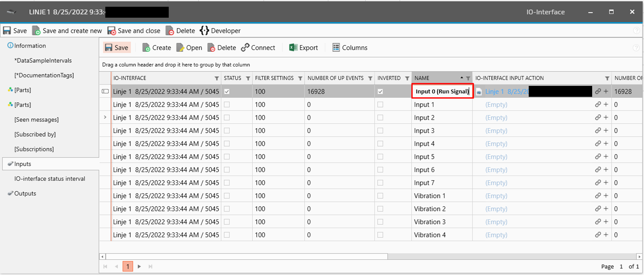Click the Developer braces icon
Image resolution: width=644 pixels, height=275 pixels.
click(204, 31)
